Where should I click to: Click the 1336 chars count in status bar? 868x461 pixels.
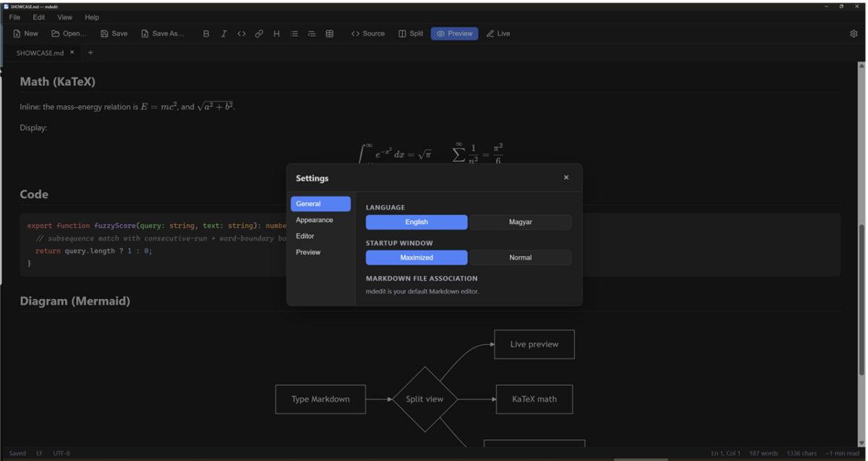(x=801, y=454)
